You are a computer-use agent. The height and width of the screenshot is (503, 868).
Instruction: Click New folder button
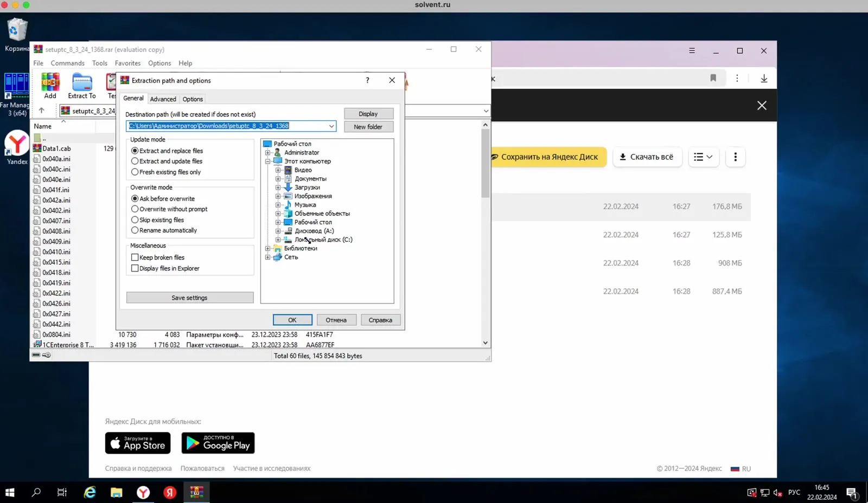pos(368,127)
